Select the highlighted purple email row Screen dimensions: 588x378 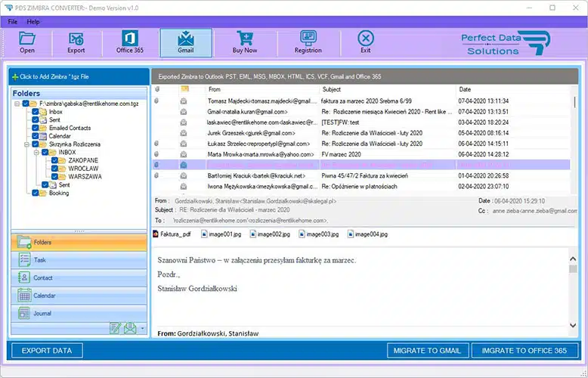[361, 165]
